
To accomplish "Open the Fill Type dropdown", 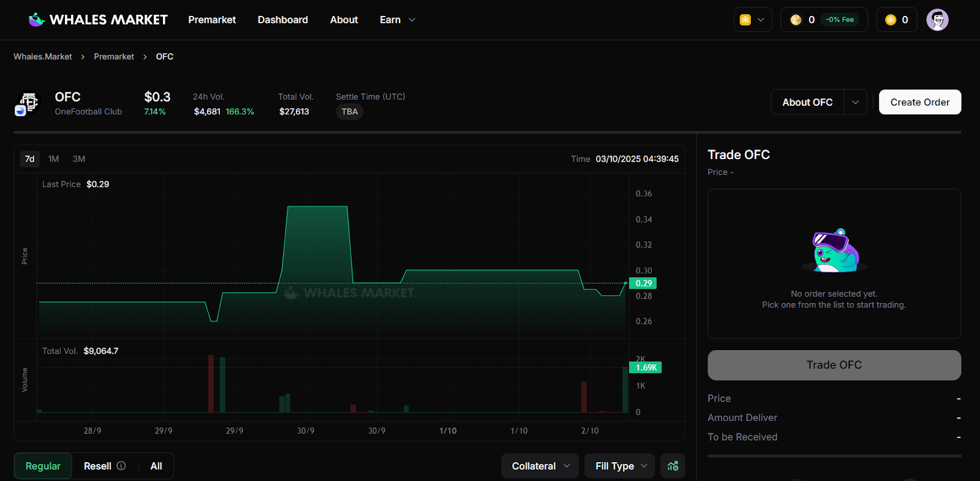I will pos(620,466).
